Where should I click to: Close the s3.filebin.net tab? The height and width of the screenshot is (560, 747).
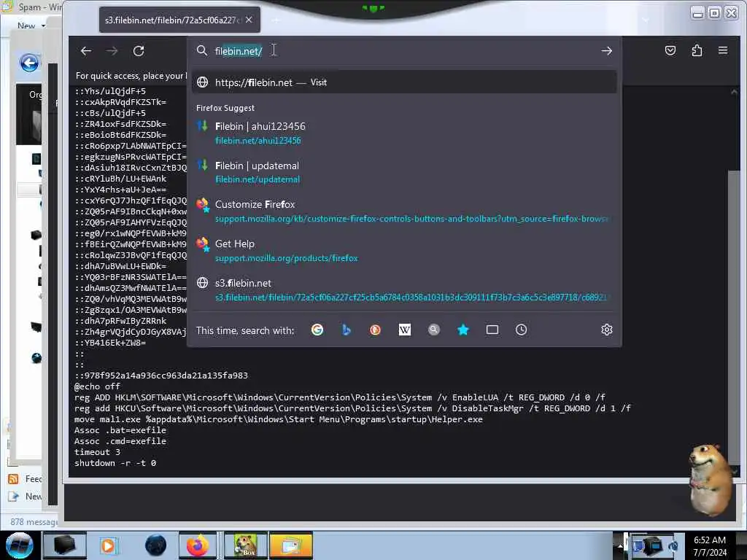[249, 20]
